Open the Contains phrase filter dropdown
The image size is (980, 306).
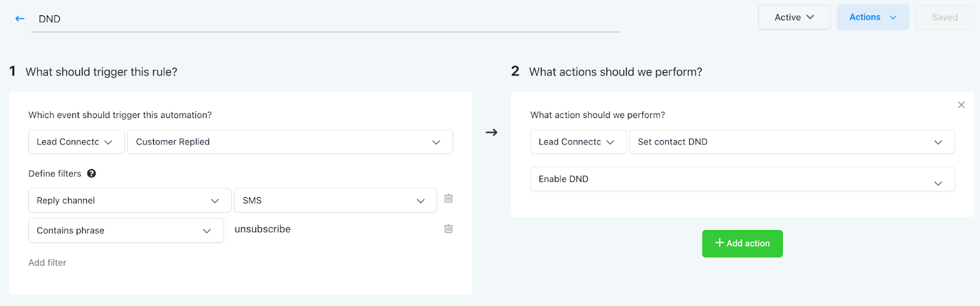point(126,231)
